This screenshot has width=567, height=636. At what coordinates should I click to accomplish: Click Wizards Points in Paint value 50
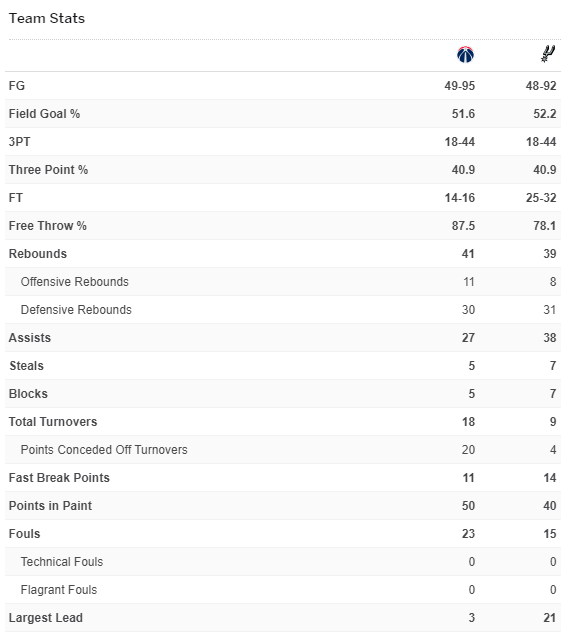(x=468, y=505)
